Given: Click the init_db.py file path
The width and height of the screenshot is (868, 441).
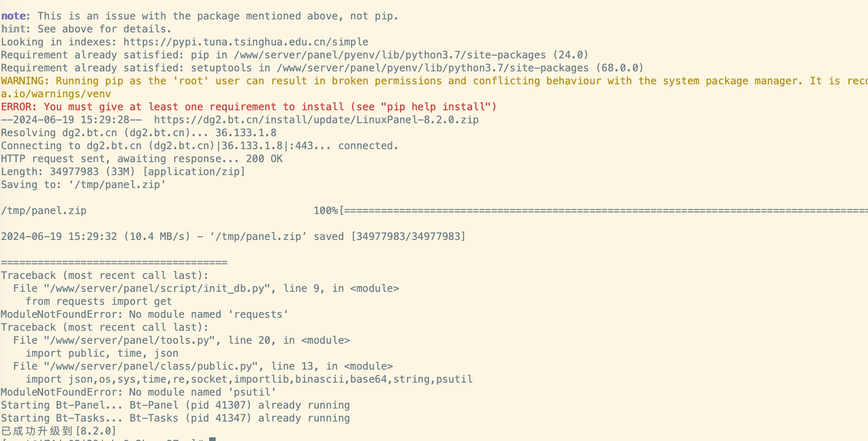Looking at the screenshot, I should pos(157,289).
